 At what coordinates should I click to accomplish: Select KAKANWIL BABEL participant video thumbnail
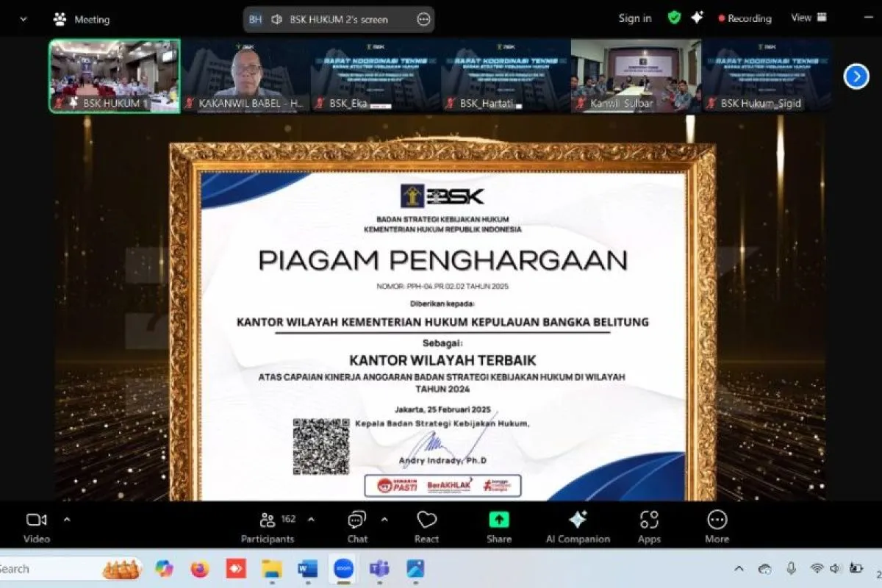pyautogui.click(x=245, y=76)
